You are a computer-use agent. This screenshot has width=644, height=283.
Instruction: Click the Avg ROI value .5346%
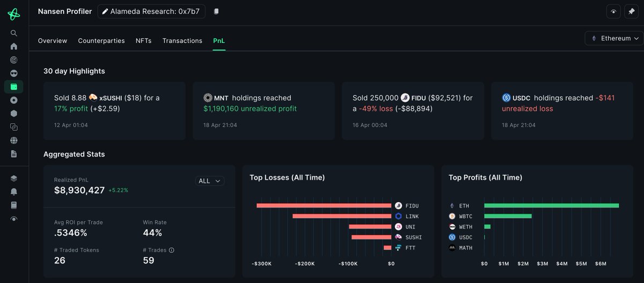(71, 233)
